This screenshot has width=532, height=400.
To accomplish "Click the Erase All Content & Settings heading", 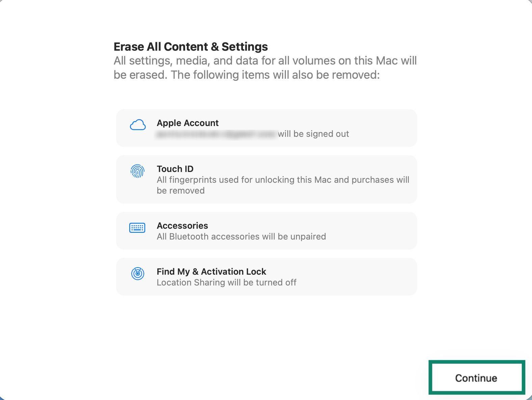I will tap(191, 47).
